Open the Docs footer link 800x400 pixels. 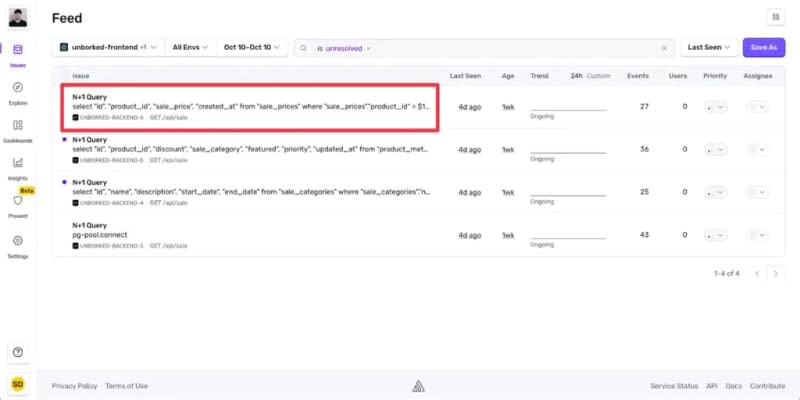pos(734,386)
